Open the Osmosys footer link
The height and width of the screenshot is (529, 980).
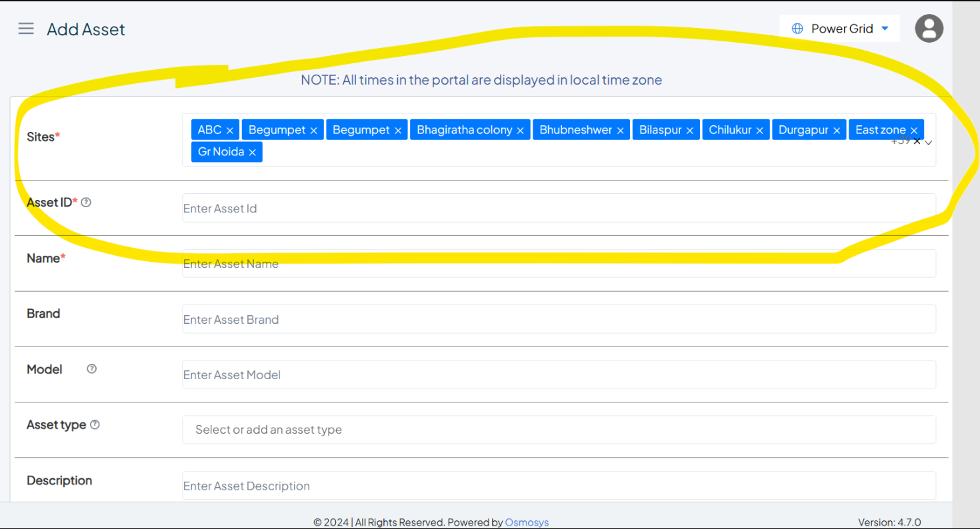[x=527, y=522]
